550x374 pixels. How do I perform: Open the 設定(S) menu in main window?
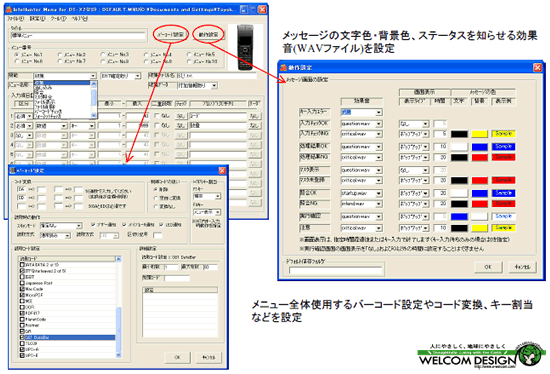click(x=37, y=18)
